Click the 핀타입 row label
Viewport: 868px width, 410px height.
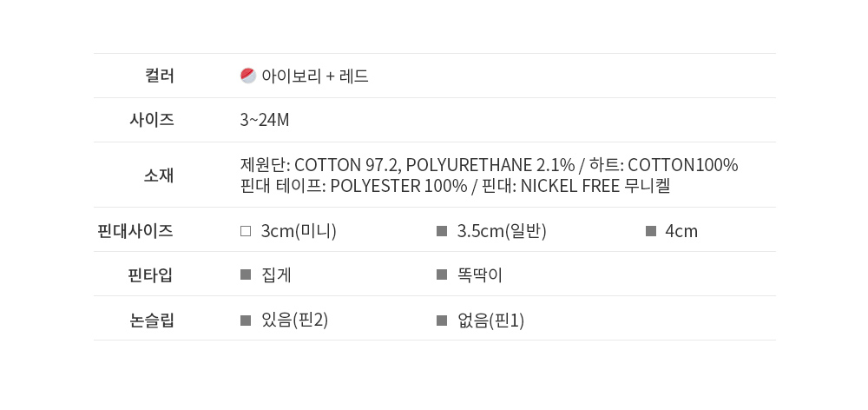[150, 275]
